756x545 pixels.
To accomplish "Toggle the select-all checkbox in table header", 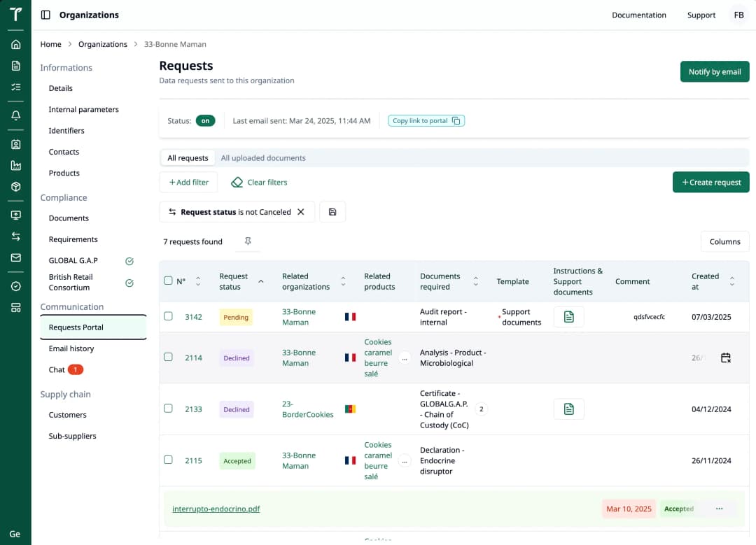I will point(168,281).
